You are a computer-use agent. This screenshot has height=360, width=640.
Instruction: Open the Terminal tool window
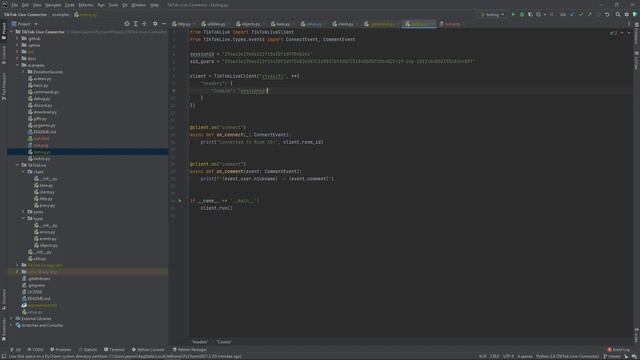tap(114, 349)
